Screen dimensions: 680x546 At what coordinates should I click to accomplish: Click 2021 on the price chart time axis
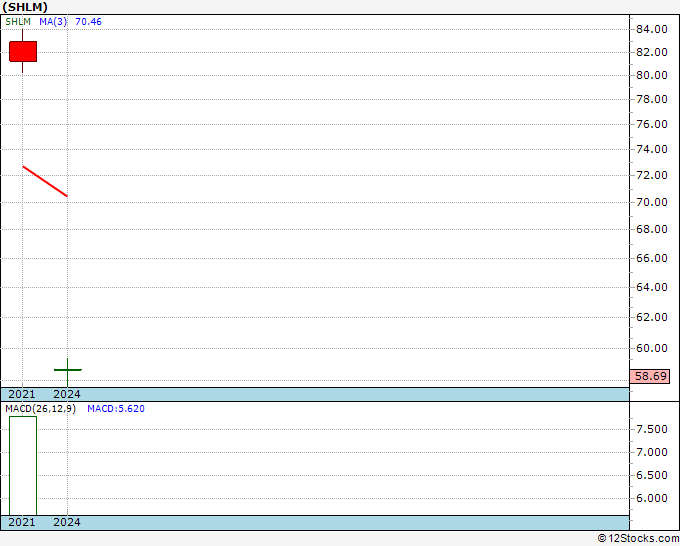click(x=22, y=394)
